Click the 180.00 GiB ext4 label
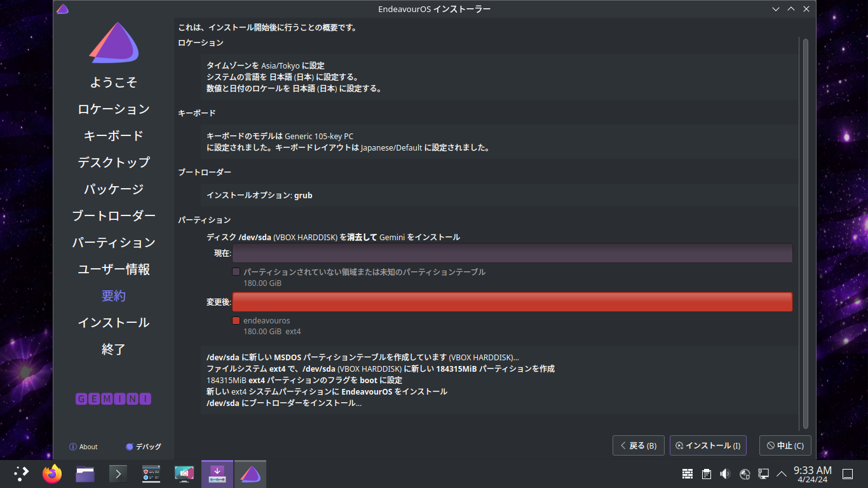 coord(272,332)
